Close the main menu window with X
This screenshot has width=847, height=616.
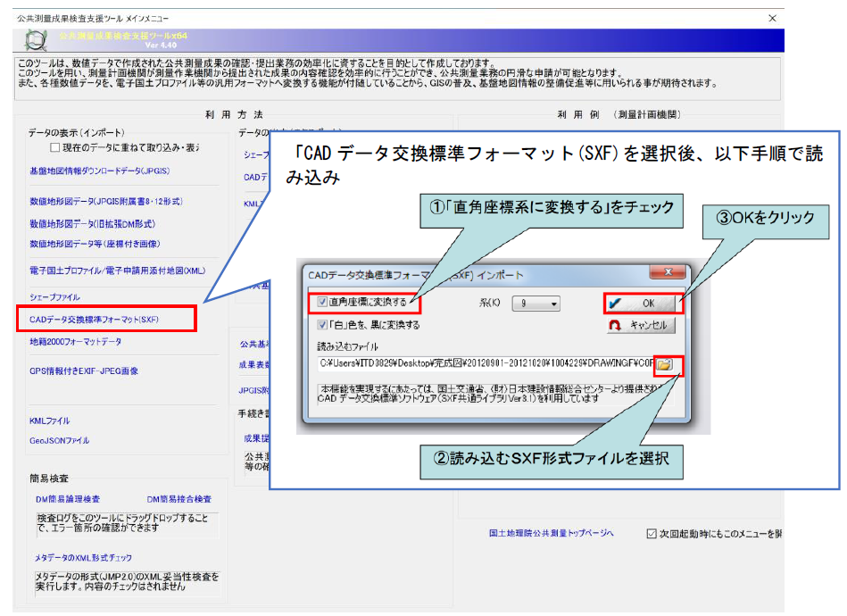(x=772, y=18)
